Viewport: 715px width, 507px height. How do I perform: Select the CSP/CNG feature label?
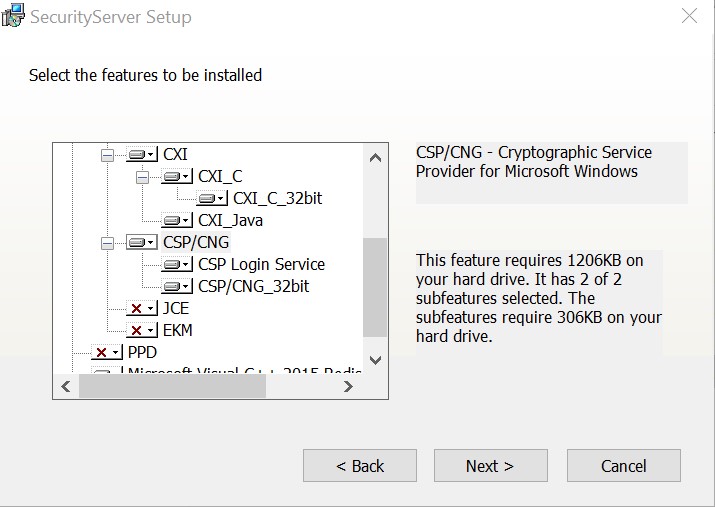click(x=196, y=243)
